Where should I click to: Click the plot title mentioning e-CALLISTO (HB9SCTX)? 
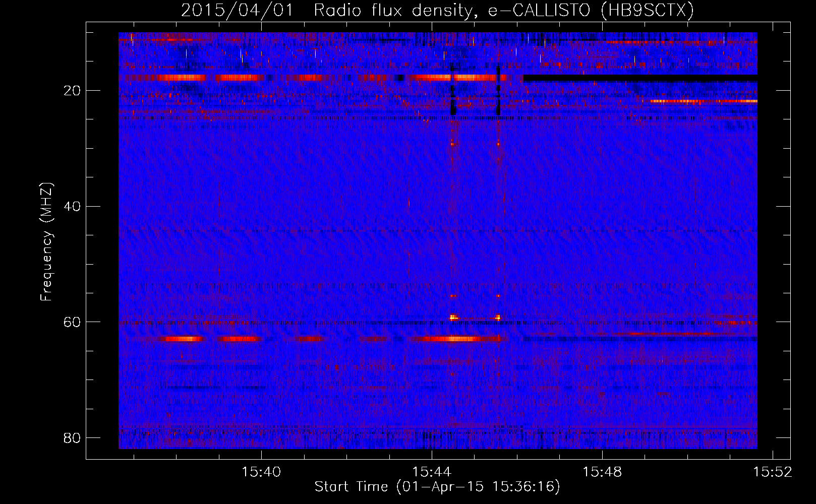coord(437,10)
